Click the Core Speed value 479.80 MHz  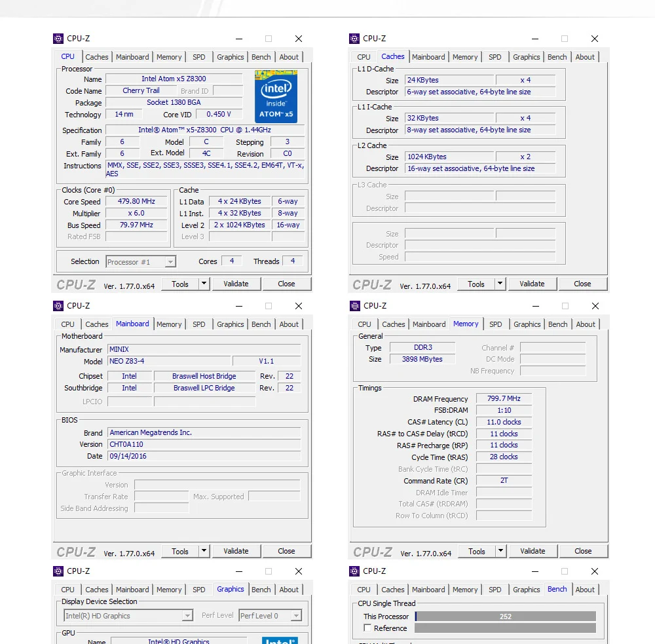(x=136, y=201)
